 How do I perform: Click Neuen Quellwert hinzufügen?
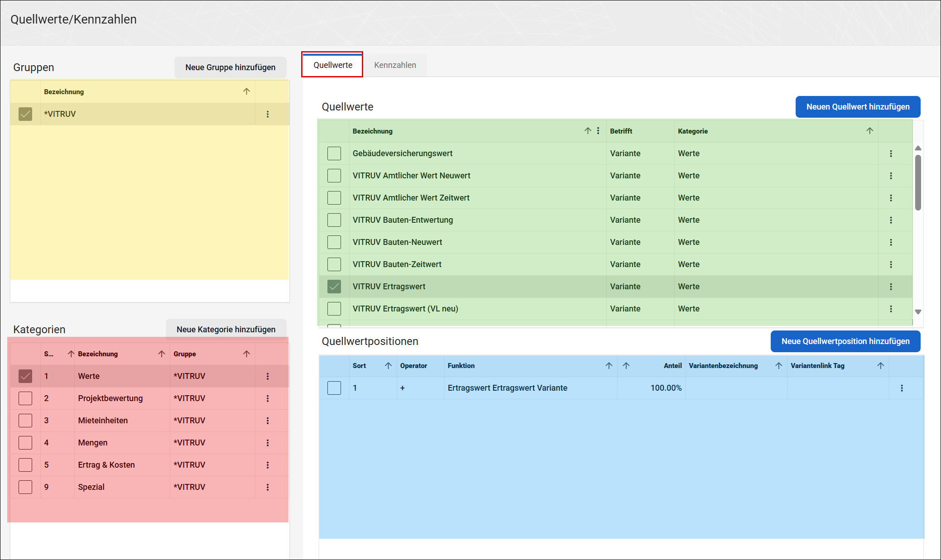tap(858, 107)
